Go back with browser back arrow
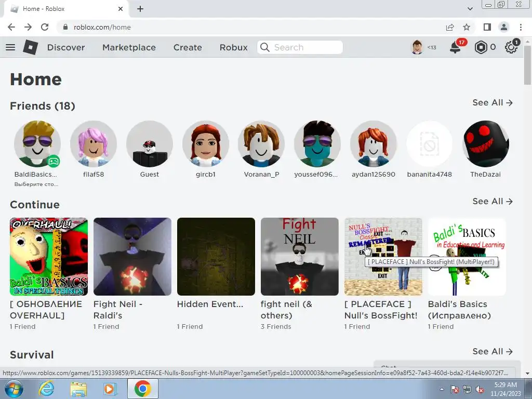 pos(11,27)
